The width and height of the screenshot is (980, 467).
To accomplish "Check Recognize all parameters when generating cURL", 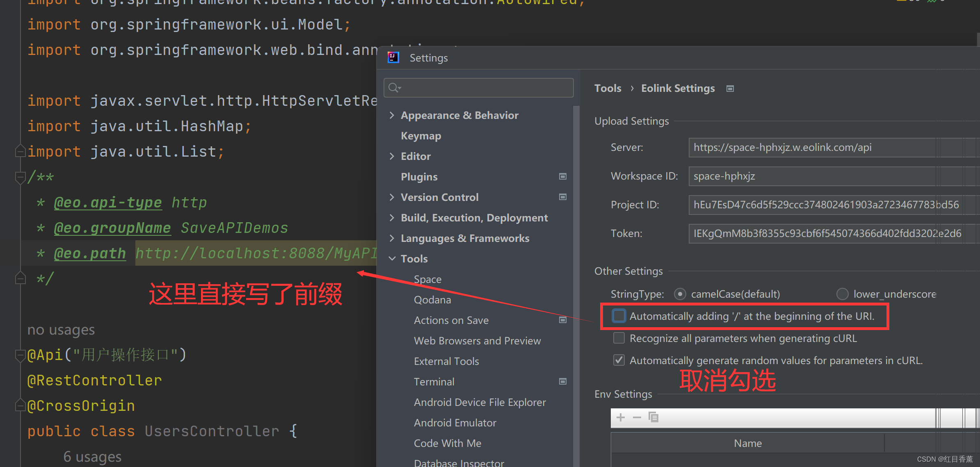I will [x=619, y=338].
